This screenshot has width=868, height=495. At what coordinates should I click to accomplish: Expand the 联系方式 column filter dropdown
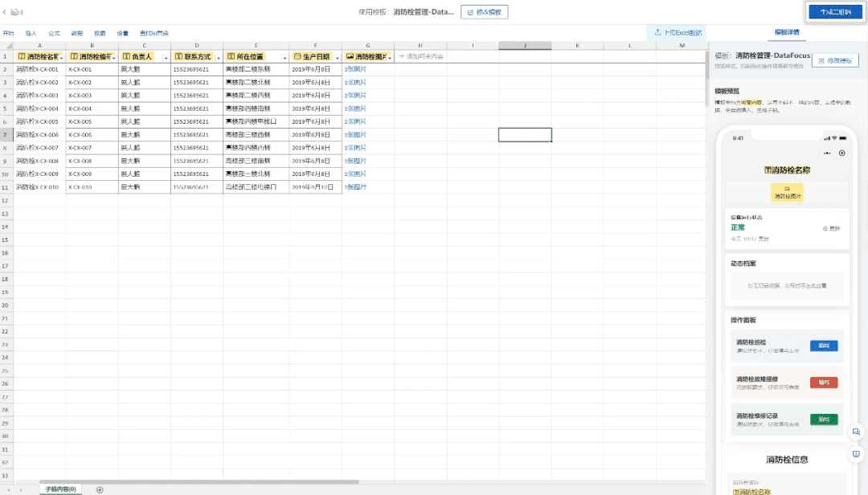pyautogui.click(x=219, y=57)
